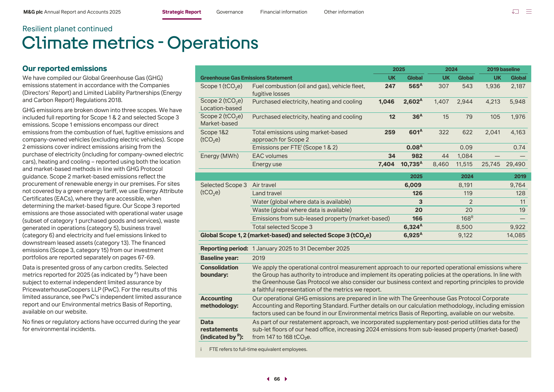
Task: Click the 'Climate metrics - Operations' title
Action: tap(140, 43)
